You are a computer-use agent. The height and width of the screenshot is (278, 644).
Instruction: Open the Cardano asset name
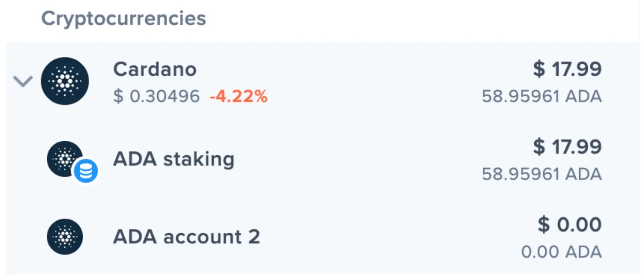[155, 69]
